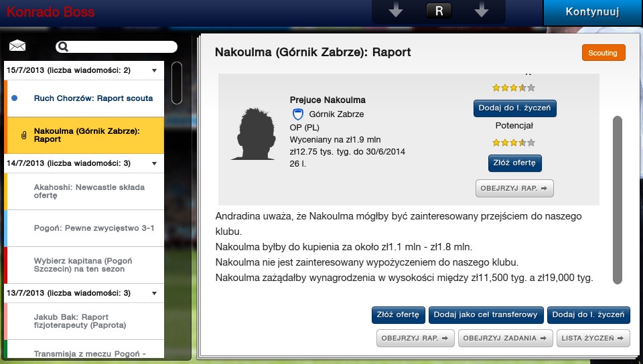This screenshot has height=364, width=643.
Task: Click the orange Scouting tag
Action: (x=603, y=53)
